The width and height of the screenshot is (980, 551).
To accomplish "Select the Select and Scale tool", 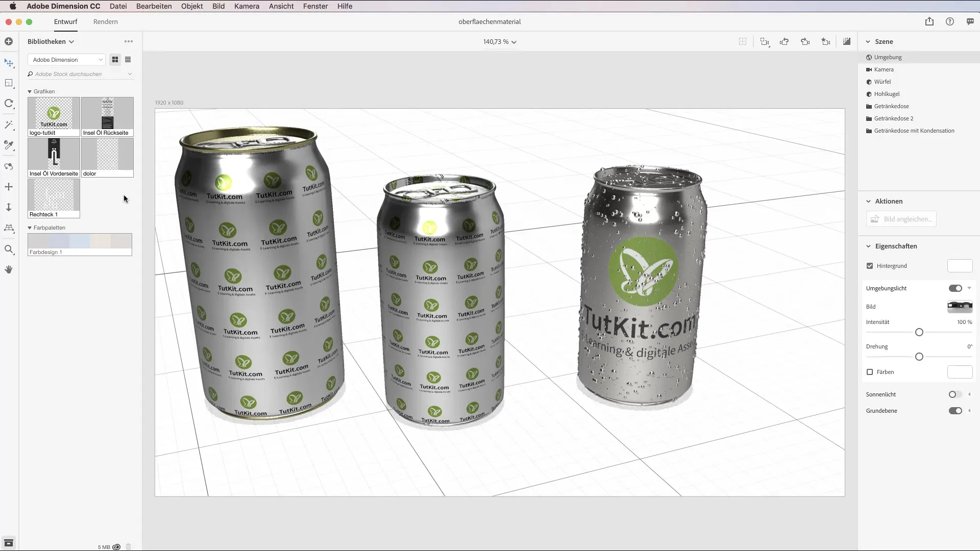I will coord(9,83).
